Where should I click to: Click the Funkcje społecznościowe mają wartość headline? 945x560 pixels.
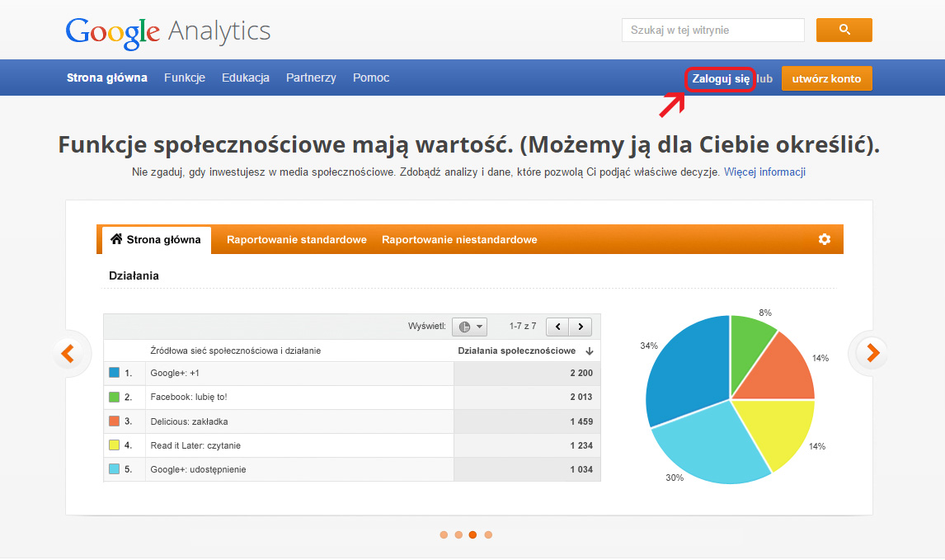[x=469, y=144]
